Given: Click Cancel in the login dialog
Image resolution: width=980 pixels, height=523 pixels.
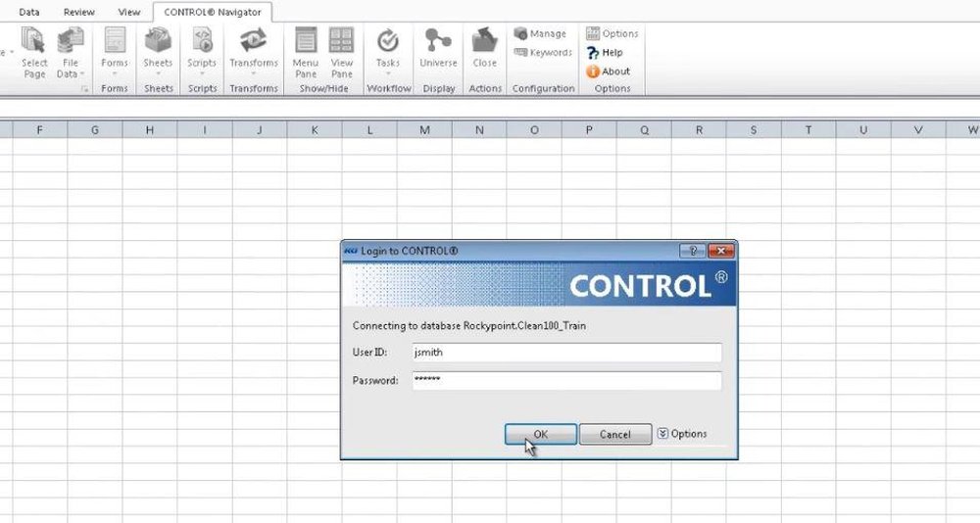Looking at the screenshot, I should pyautogui.click(x=615, y=434).
